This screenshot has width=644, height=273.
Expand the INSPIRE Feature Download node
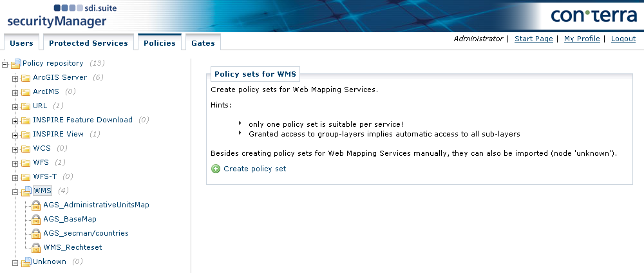(15, 121)
